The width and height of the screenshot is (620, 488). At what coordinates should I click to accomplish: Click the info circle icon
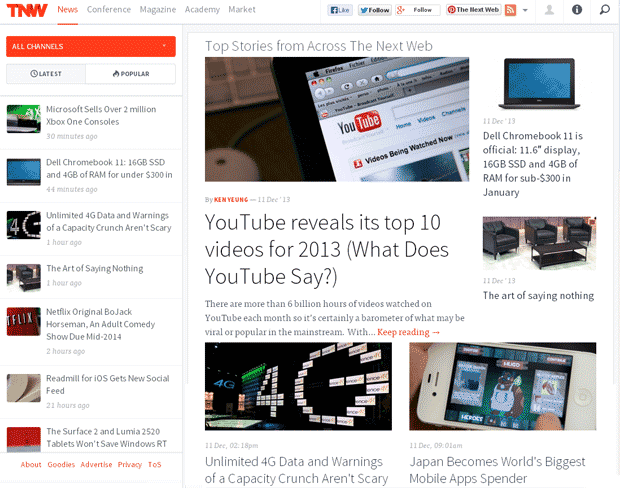[x=577, y=9]
